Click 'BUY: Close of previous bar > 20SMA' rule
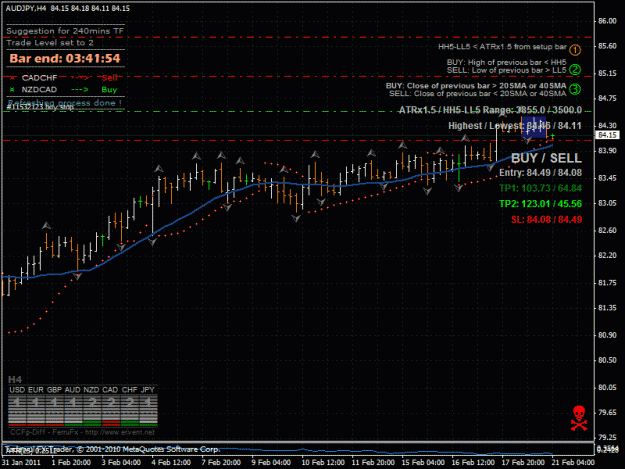Viewport: 625px width, 469px height. coord(476,86)
